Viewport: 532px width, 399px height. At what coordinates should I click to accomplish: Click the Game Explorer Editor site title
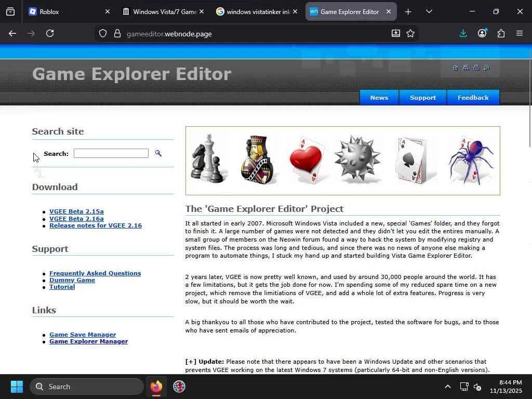point(131,74)
